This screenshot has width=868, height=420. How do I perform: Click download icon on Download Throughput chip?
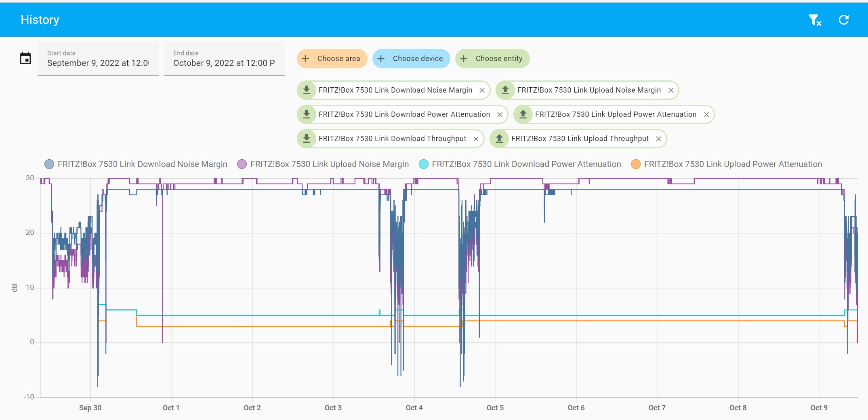[307, 139]
